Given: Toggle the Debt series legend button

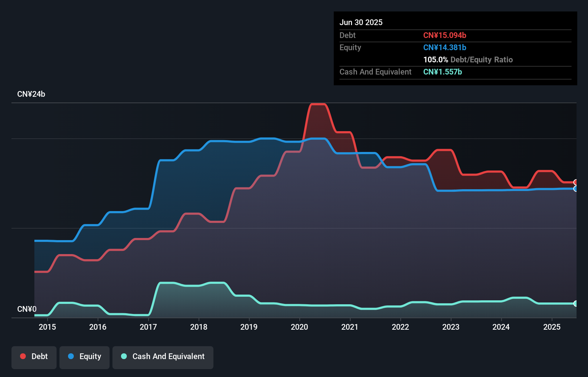Looking at the screenshot, I should pos(34,357).
